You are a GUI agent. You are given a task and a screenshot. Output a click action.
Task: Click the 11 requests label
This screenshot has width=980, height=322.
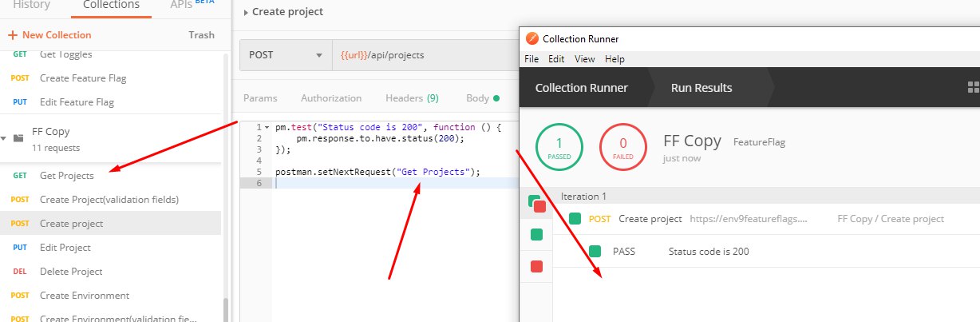coord(56,148)
